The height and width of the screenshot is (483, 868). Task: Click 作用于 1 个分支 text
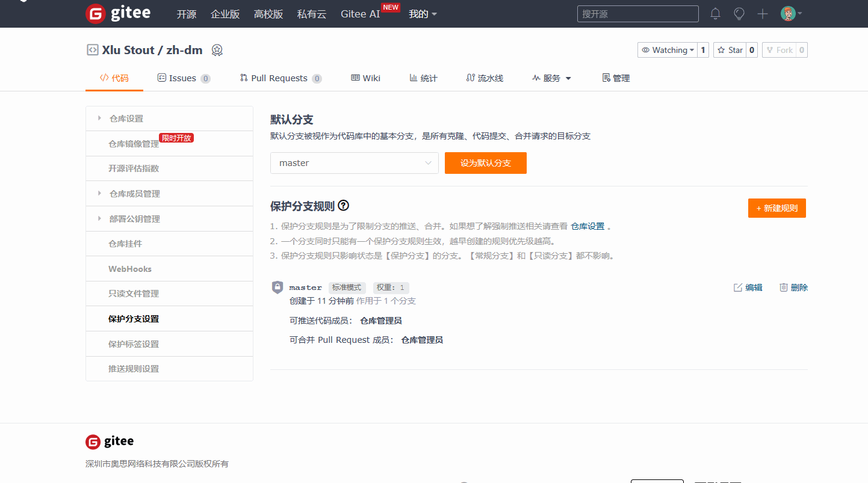point(386,301)
